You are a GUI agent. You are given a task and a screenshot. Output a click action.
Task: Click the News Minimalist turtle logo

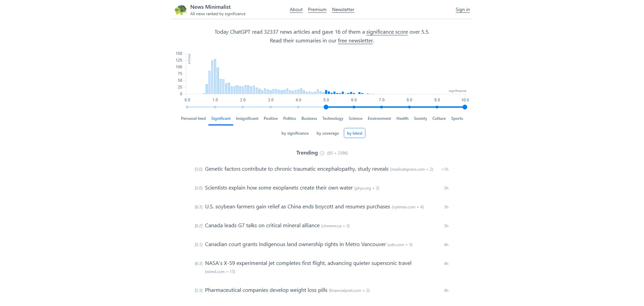coord(180,10)
